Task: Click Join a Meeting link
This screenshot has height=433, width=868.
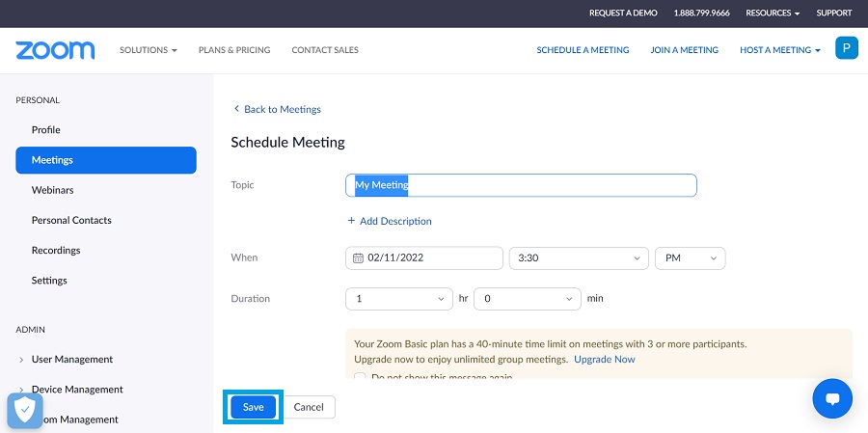Action: coord(684,50)
